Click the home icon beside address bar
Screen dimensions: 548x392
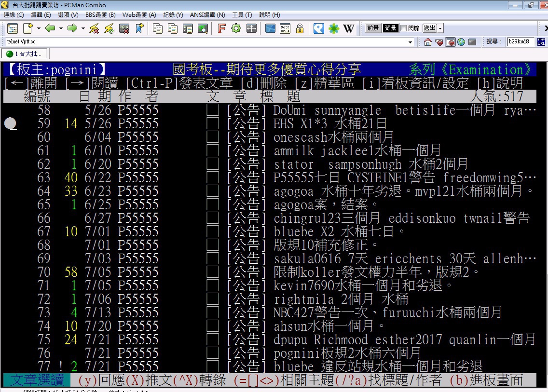click(427, 42)
